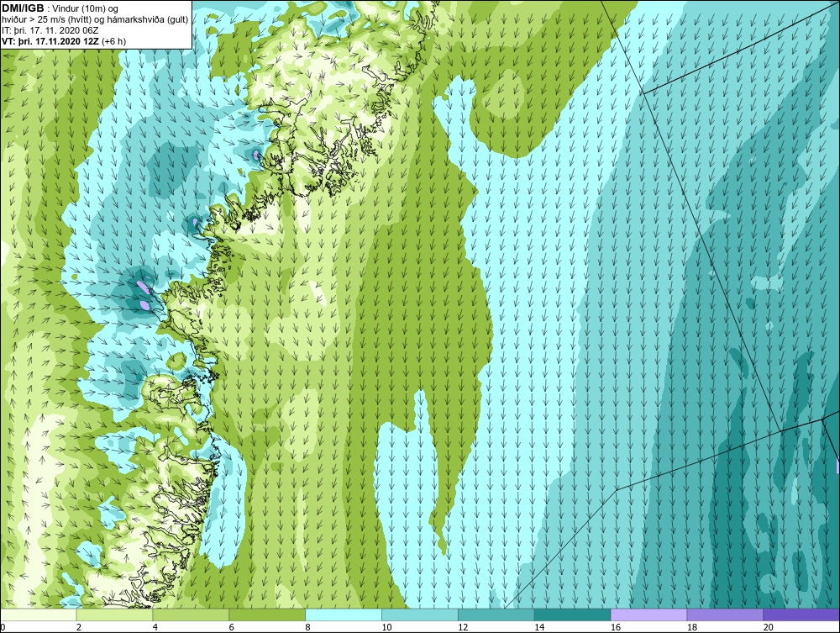Click the 'Vindur (10m) og' label
Viewport: 840px width, 633px height.
(x=87, y=8)
